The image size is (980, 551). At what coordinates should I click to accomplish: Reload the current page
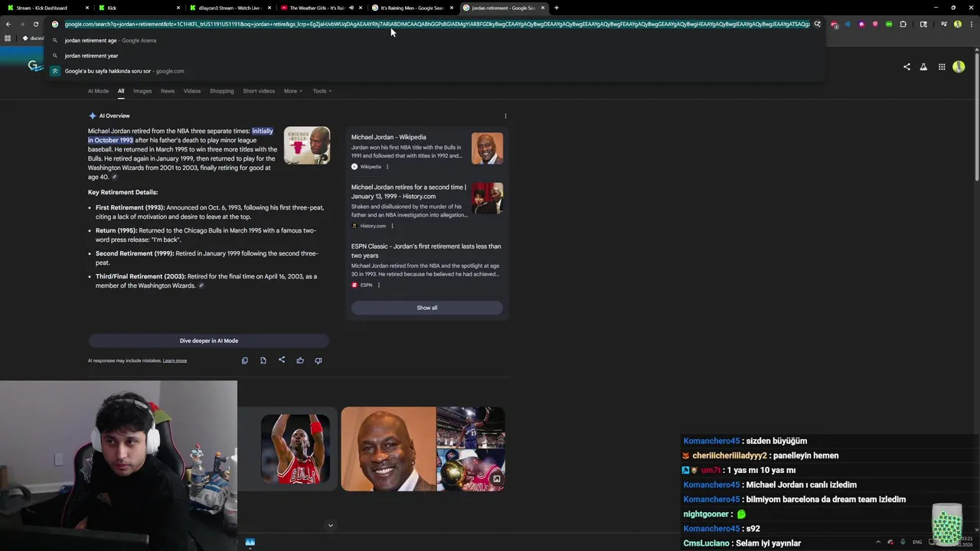pyautogui.click(x=36, y=24)
